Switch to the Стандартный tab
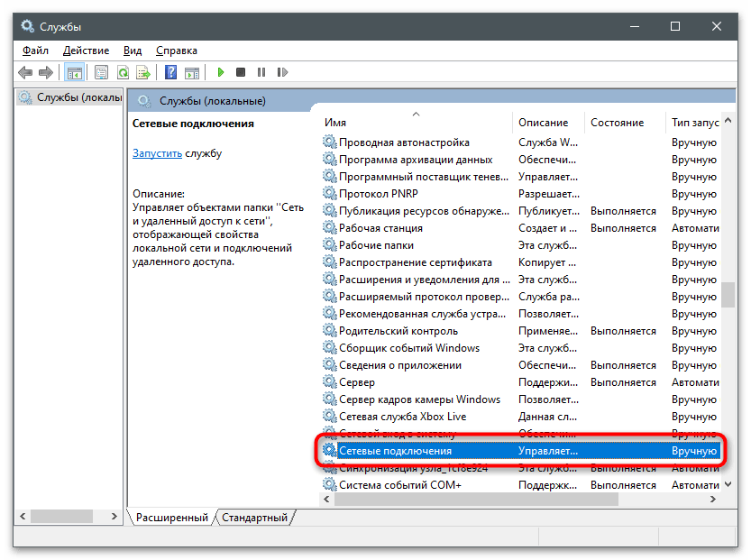Image resolution: width=751 pixels, height=560 pixels. coord(254,518)
